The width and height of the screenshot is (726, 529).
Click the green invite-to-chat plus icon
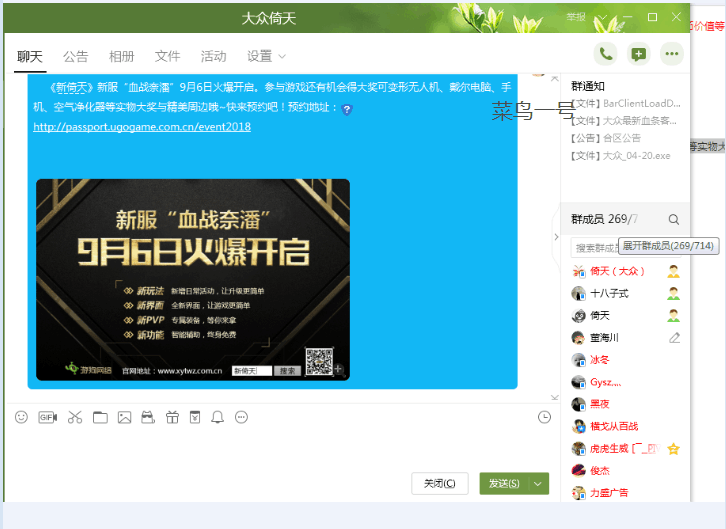pos(638,54)
